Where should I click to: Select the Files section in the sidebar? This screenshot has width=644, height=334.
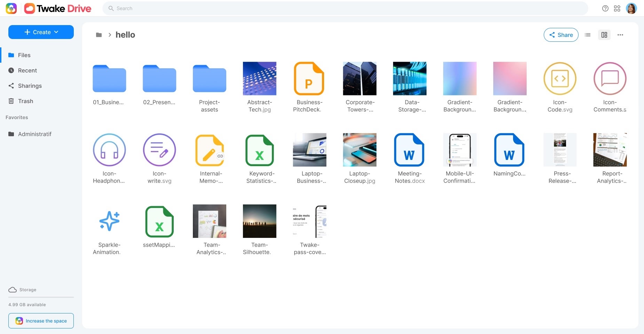coord(24,55)
